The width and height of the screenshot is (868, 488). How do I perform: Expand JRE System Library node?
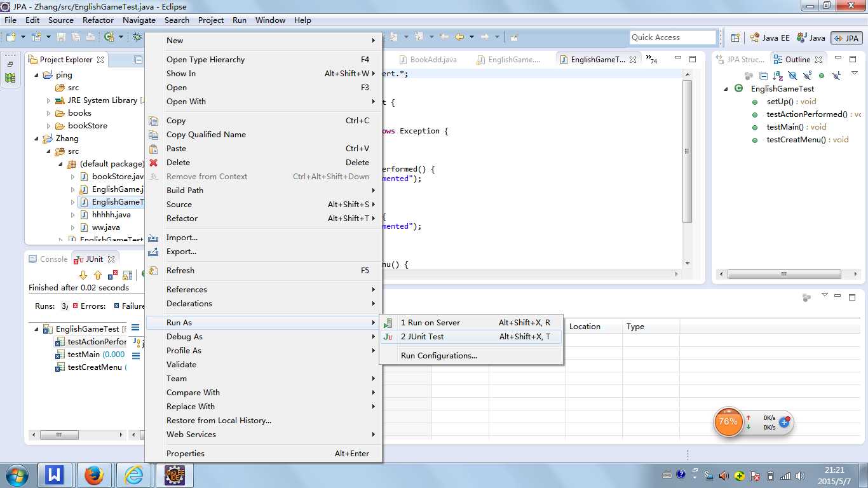click(48, 100)
